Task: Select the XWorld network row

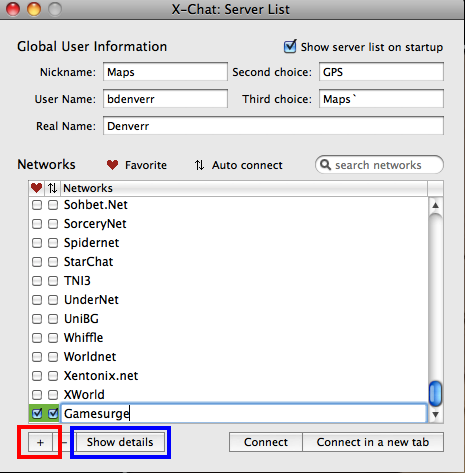Action: pos(228,395)
